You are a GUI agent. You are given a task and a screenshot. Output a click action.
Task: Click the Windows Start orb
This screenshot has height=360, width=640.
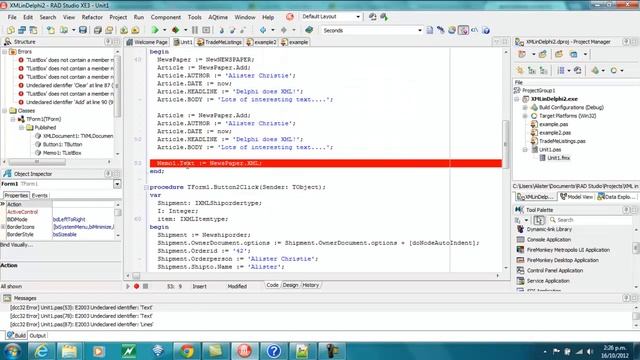(12, 351)
